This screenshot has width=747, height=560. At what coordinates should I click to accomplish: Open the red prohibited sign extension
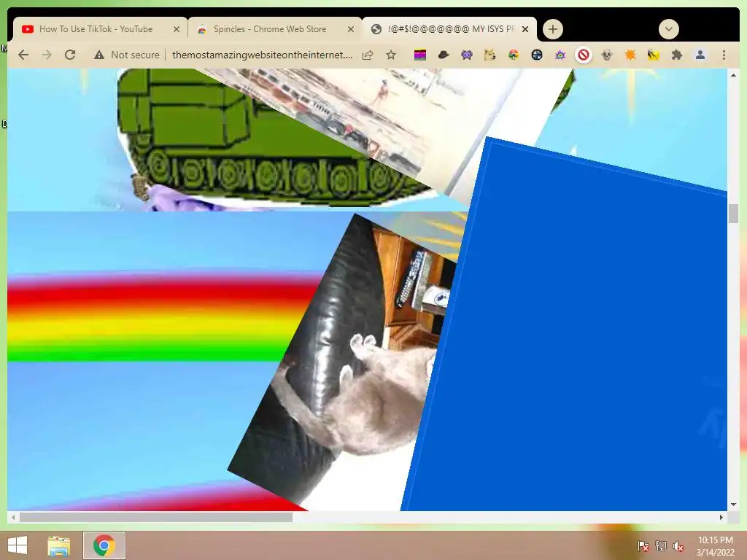tap(584, 55)
